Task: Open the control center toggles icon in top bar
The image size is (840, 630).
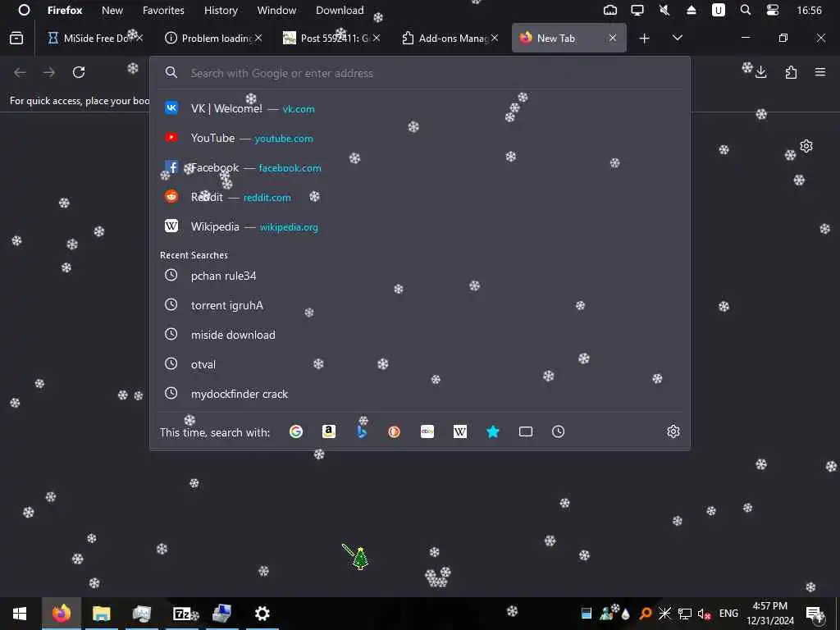Action: (x=773, y=10)
